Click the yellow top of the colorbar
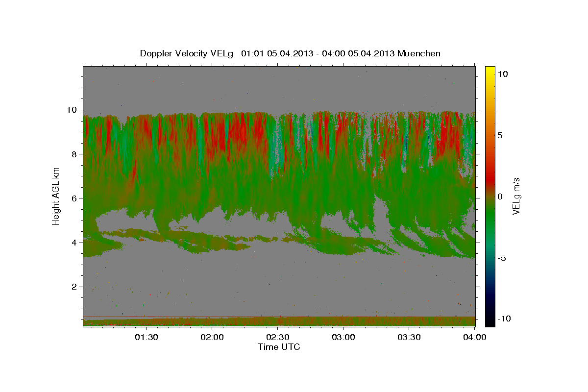The width and height of the screenshot is (588, 392). tap(490, 73)
